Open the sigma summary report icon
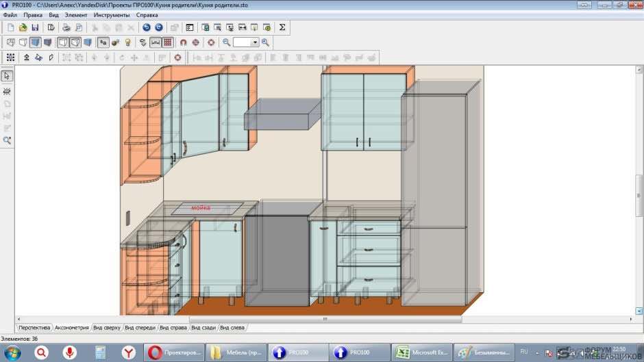 tap(282, 27)
